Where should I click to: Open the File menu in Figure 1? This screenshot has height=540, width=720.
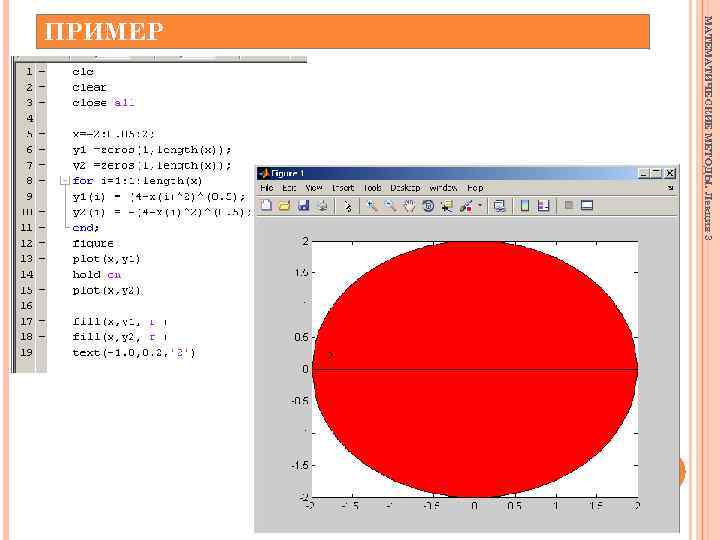[266, 188]
